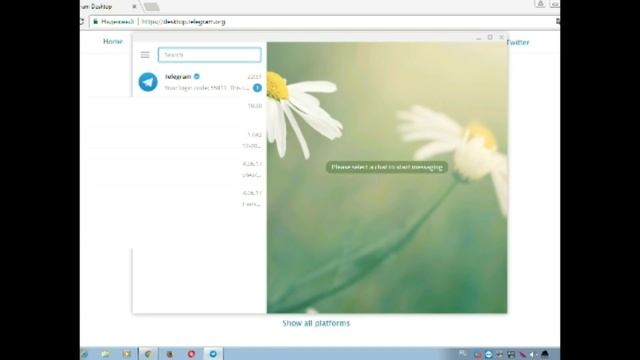This screenshot has height=360, width=640.
Task: Open the Telegram login code chat
Action: click(x=200, y=82)
